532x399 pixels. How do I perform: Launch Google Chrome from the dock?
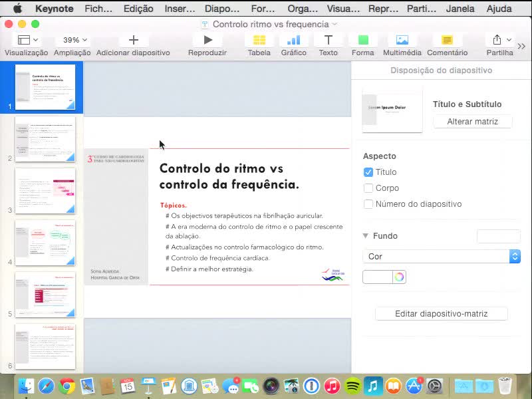(x=67, y=386)
